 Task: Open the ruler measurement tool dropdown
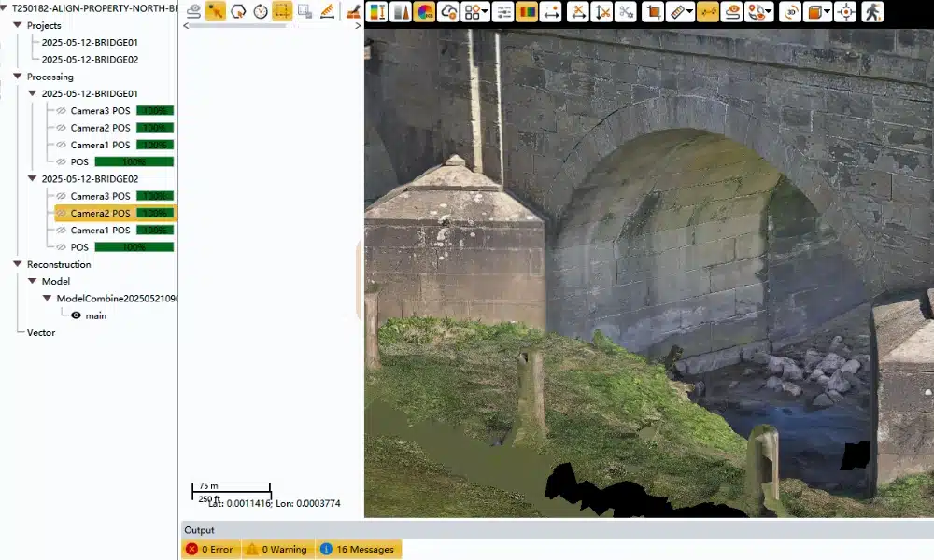click(x=688, y=12)
